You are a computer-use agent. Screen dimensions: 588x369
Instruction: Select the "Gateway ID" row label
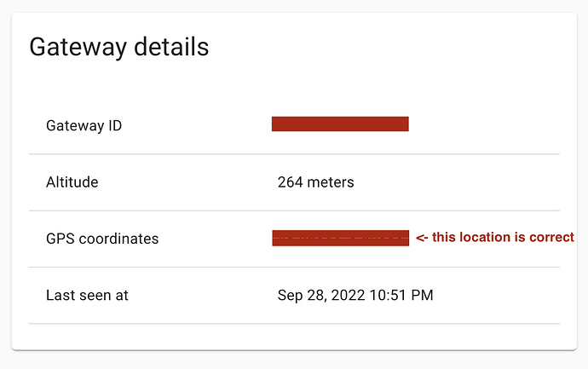point(84,126)
